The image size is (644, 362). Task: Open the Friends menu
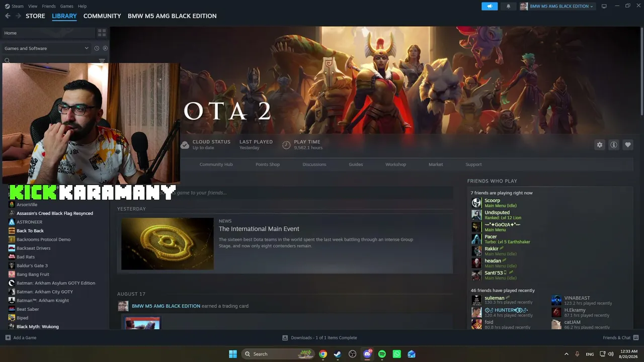coord(49,6)
